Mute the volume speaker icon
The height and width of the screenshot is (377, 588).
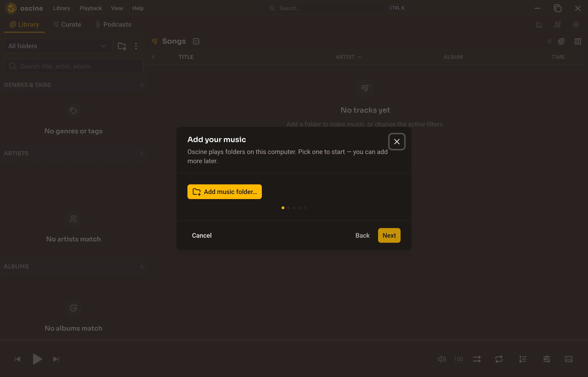coord(441,359)
